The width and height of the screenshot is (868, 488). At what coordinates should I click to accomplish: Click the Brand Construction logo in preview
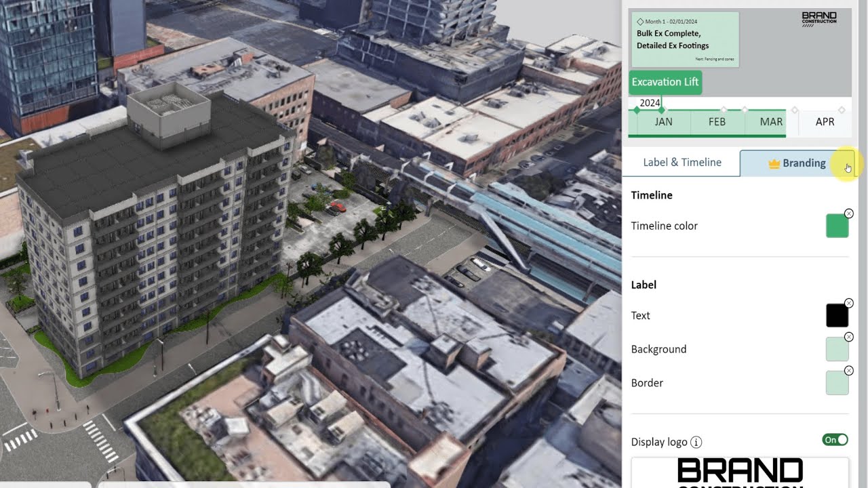pos(819,19)
